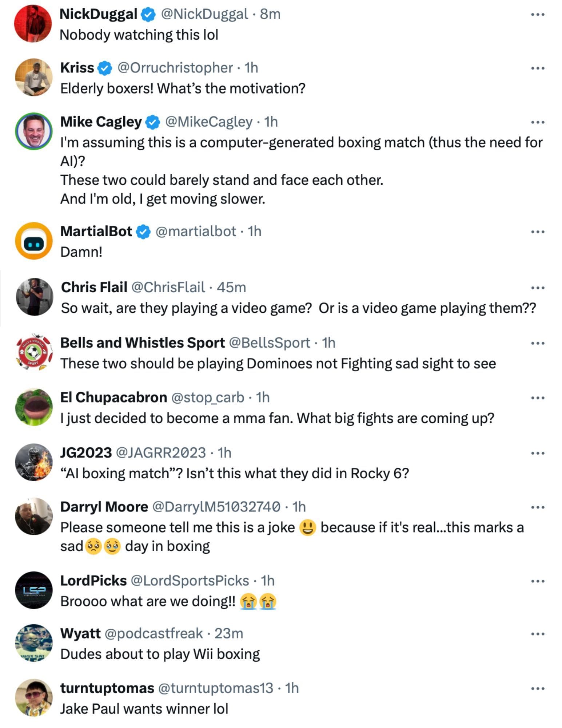Image resolution: width=562 pixels, height=728 pixels.
Task: Click Mike Cagley's verified checkmark
Action: click(152, 123)
